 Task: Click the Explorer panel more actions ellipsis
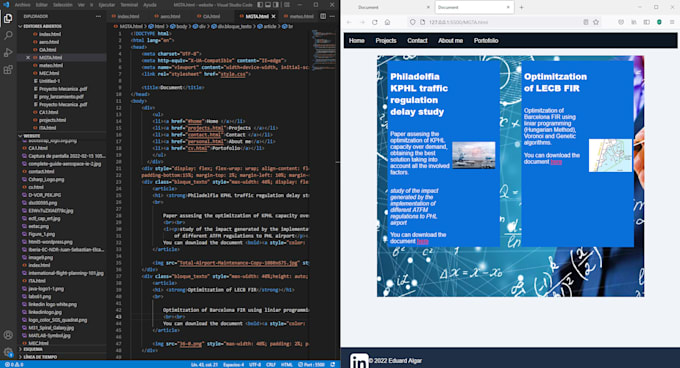point(98,16)
